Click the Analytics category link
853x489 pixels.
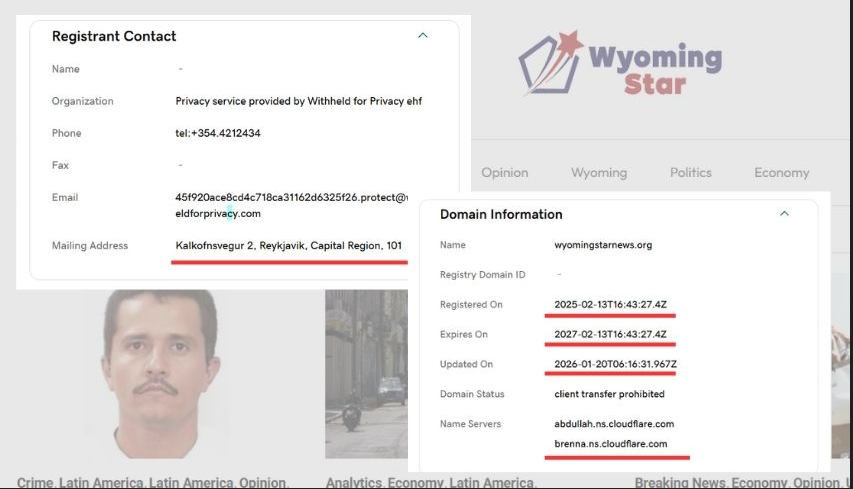354,482
